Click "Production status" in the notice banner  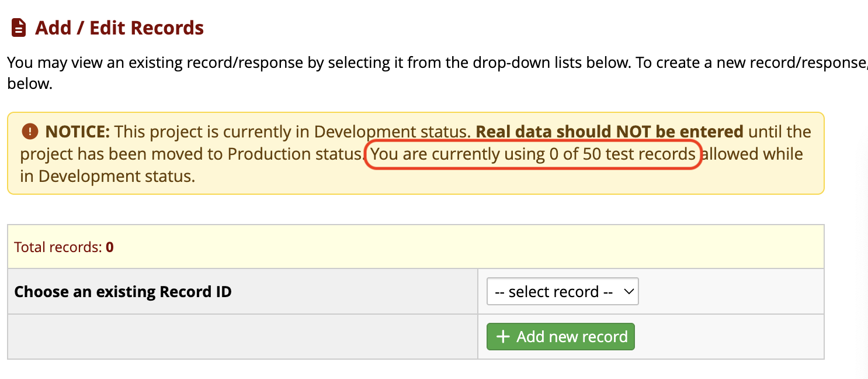(292, 154)
